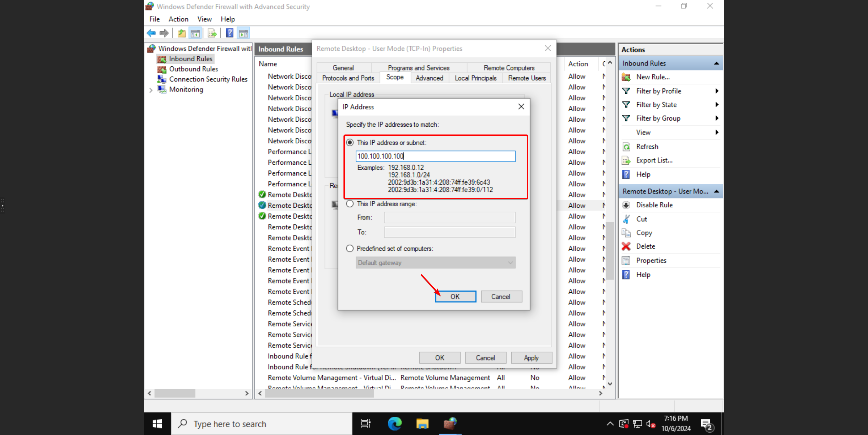This screenshot has width=868, height=435.
Task: Click the IP address text input field
Action: pos(435,156)
